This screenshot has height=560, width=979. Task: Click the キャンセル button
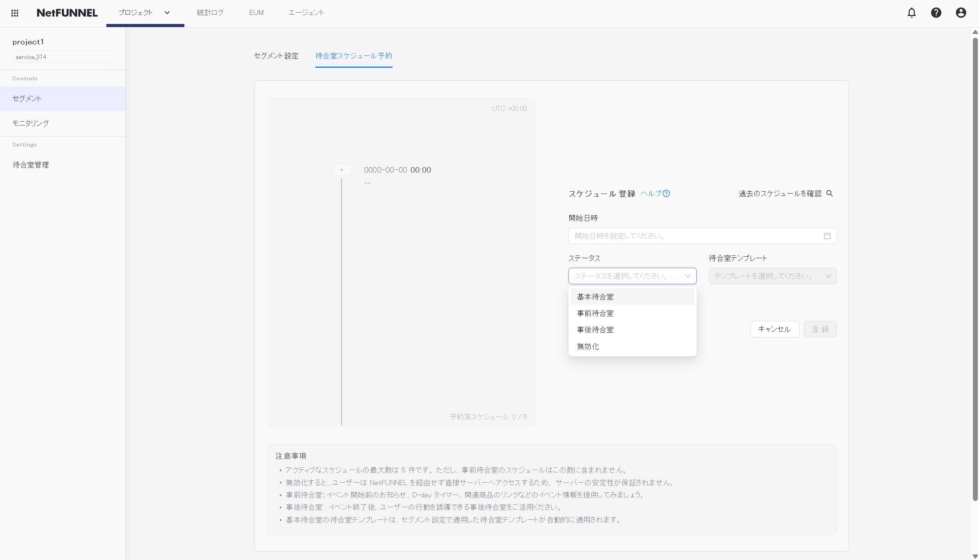[774, 329]
